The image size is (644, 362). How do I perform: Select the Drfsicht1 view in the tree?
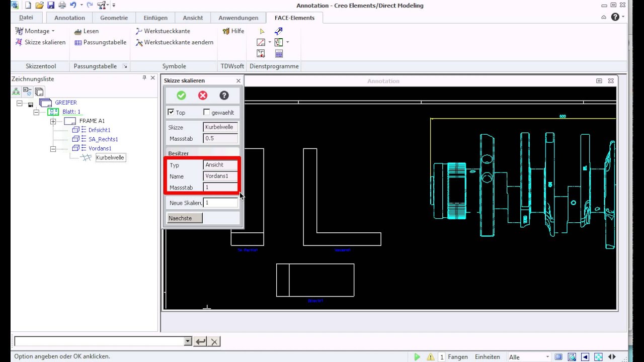tap(99, 130)
